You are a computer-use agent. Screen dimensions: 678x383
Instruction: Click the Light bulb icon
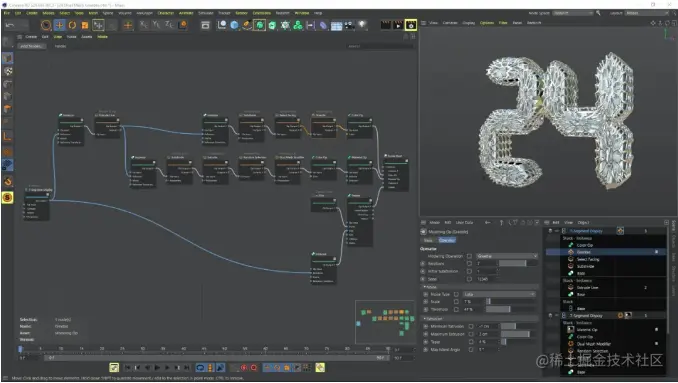click(362, 25)
